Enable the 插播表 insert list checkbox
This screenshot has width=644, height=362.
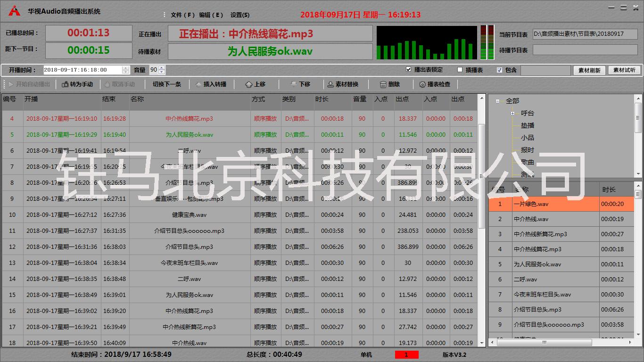tap(460, 69)
